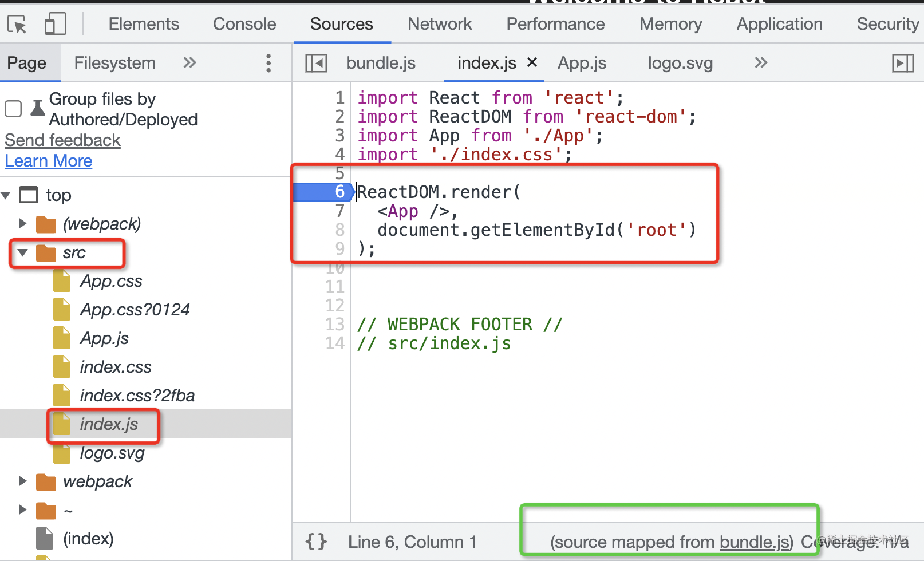Show the debugger sidebar panel icon
924x561 pixels.
coord(903,63)
